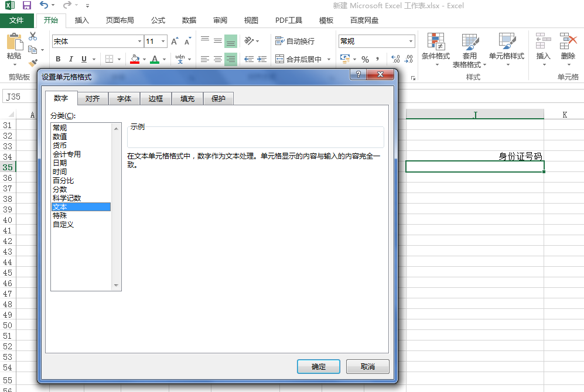Screen dimensions: 584x392
Task: Click the 确定 button
Action: pyautogui.click(x=319, y=367)
